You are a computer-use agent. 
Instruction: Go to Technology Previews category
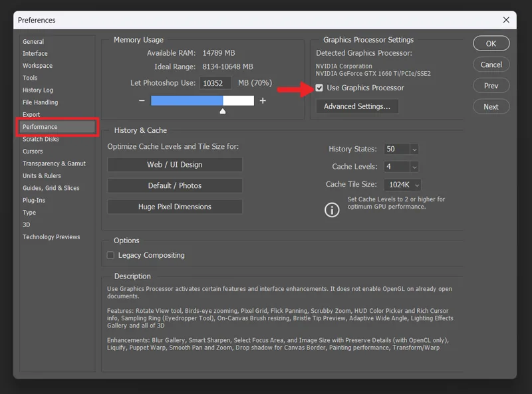point(51,237)
